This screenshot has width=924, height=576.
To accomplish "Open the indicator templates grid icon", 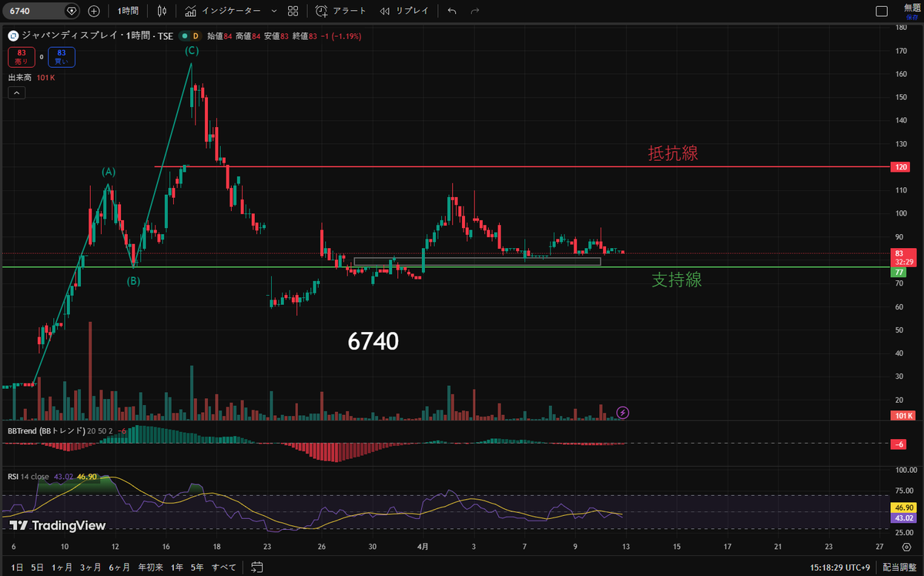I will (293, 12).
